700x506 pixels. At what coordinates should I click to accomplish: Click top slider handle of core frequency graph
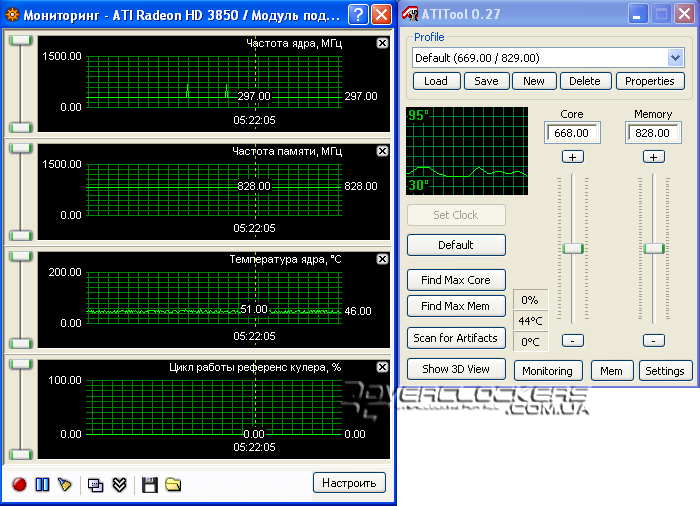(21, 40)
